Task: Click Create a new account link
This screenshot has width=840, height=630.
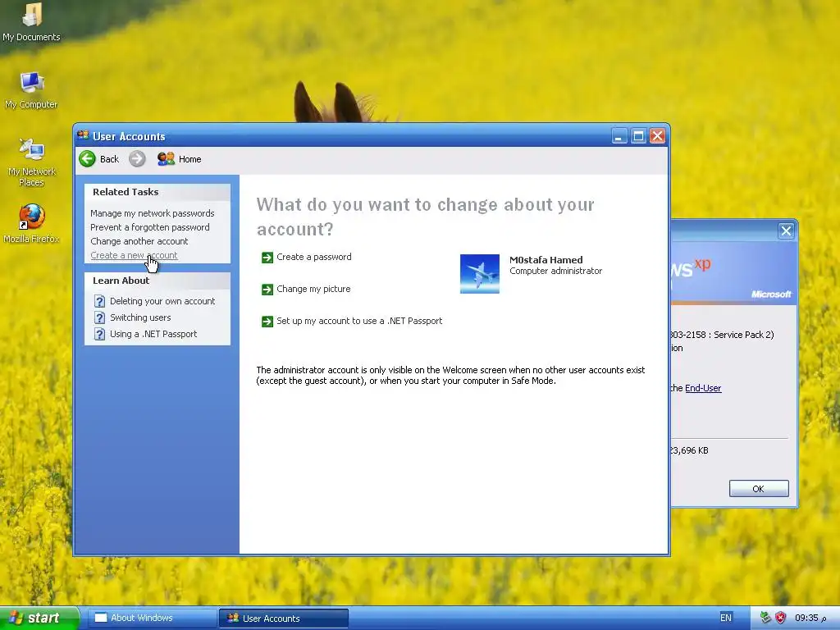Action: (134, 255)
